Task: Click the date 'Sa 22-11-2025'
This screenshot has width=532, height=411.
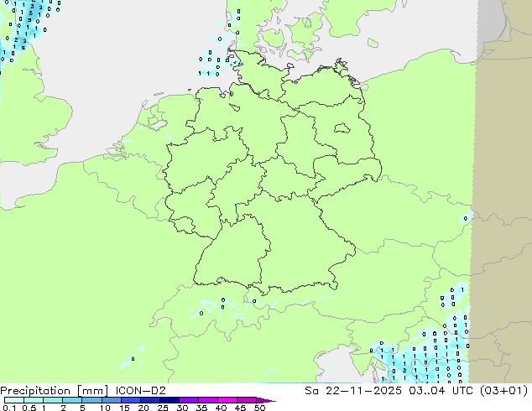Action: 353,391
